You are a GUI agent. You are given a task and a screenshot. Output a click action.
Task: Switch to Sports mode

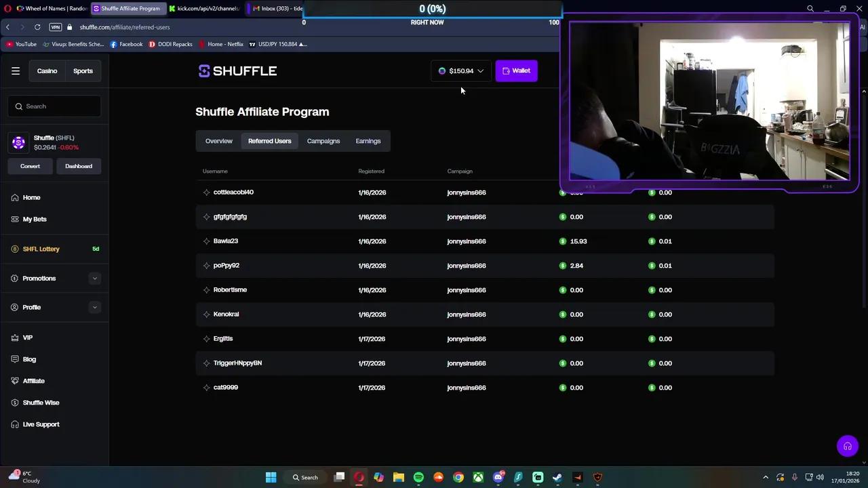83,70
